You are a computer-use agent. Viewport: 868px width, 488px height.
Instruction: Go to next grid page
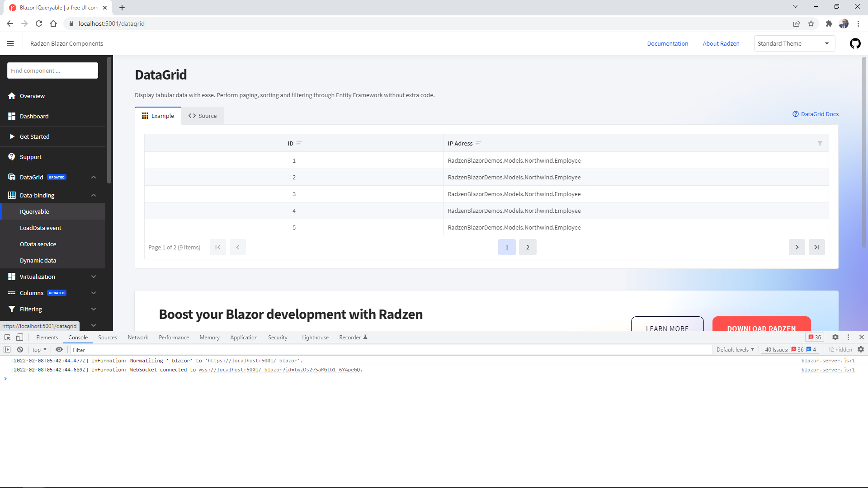[797, 247]
